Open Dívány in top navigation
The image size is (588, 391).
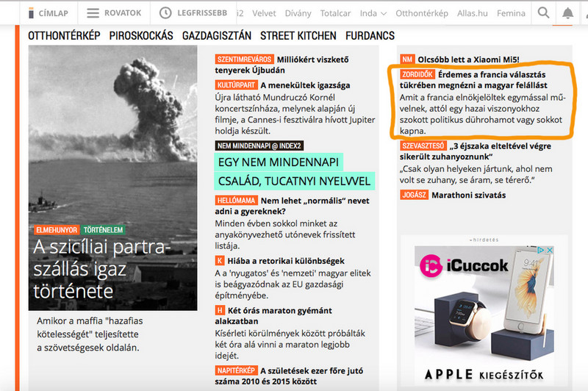pos(298,13)
